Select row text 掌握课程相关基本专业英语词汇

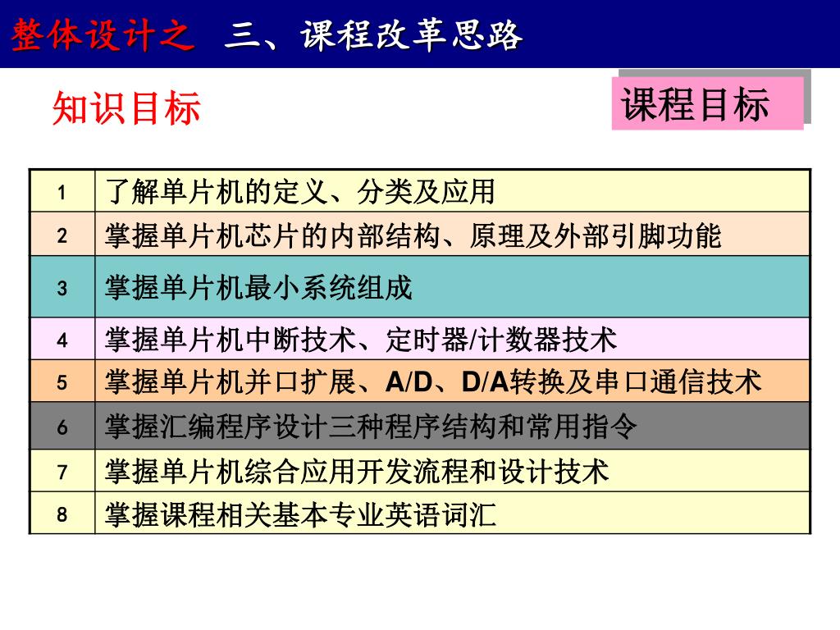click(300, 514)
